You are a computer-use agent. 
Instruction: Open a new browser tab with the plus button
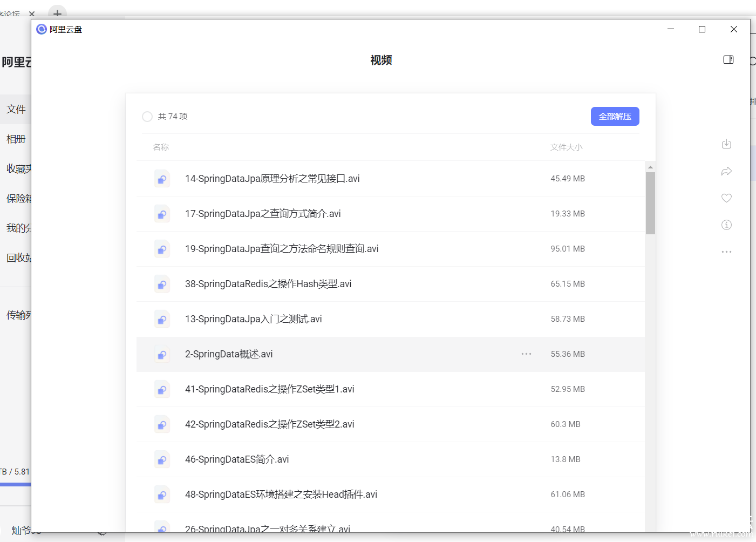[x=57, y=13]
